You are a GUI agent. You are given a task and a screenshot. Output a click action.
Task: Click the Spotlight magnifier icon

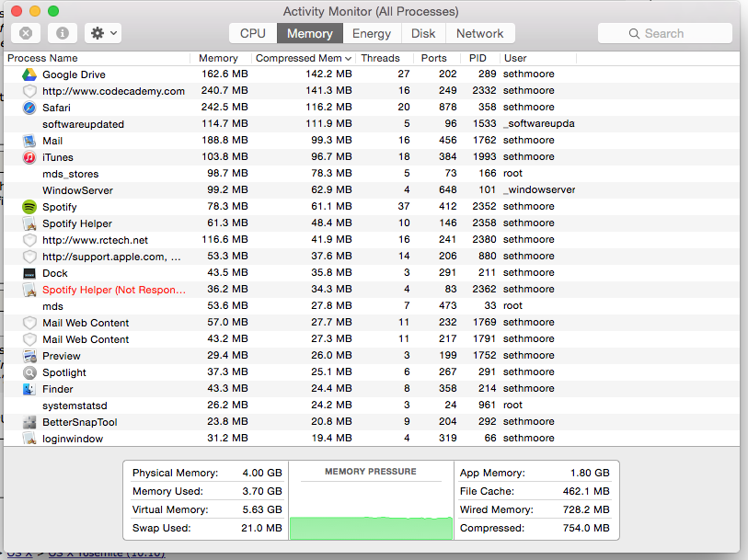(x=29, y=372)
